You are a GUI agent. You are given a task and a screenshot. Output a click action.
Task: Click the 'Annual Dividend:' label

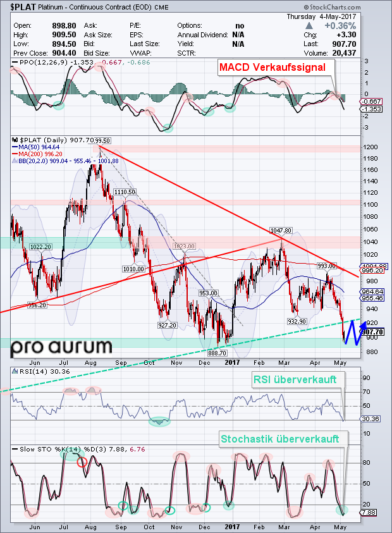point(202,35)
